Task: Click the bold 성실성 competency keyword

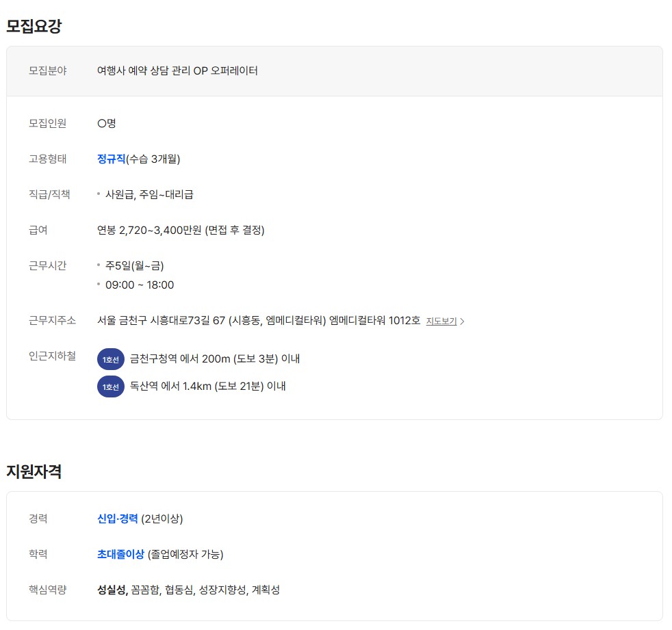Action: click(x=112, y=590)
